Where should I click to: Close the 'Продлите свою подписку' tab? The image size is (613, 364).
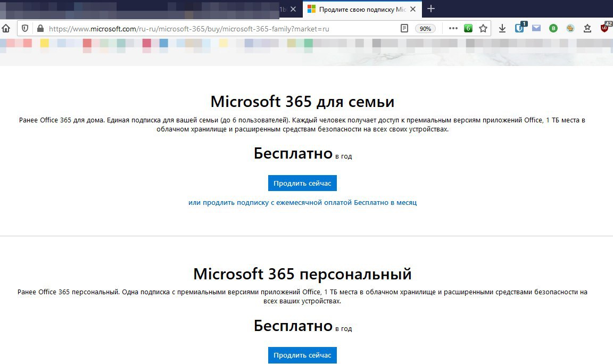pyautogui.click(x=413, y=9)
